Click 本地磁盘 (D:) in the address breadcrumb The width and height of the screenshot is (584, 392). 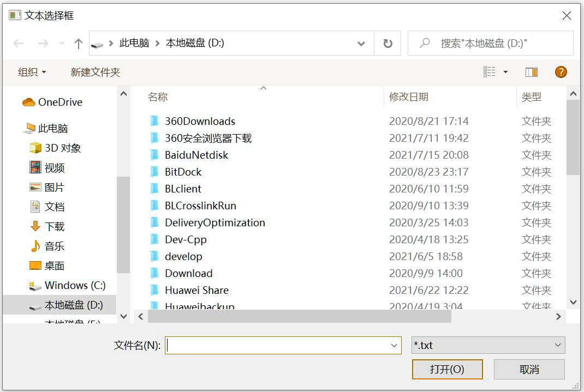pyautogui.click(x=195, y=43)
